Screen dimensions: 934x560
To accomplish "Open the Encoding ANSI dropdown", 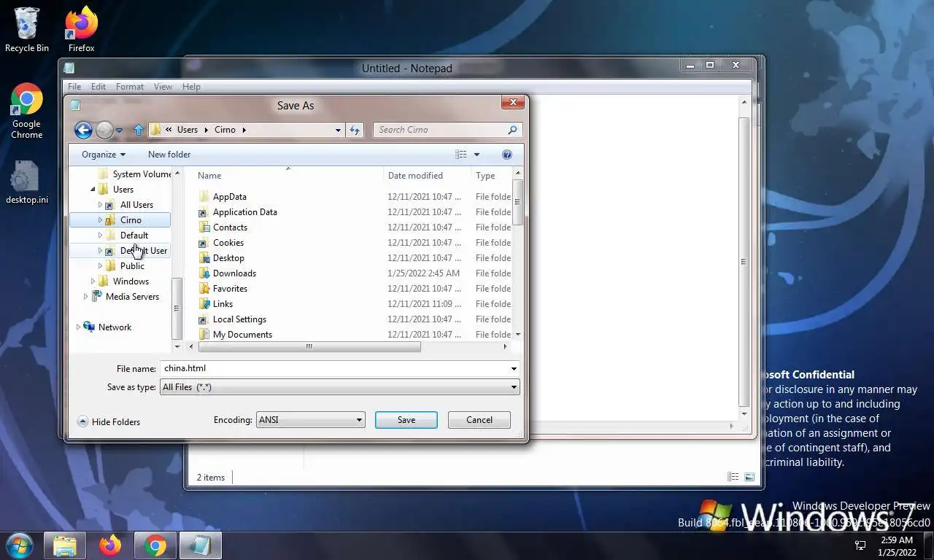I will coord(311,420).
